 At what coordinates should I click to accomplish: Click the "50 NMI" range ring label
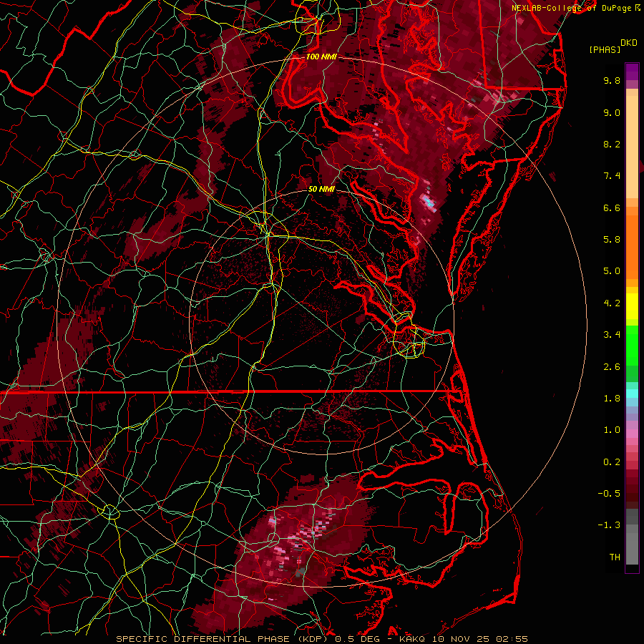click(321, 189)
